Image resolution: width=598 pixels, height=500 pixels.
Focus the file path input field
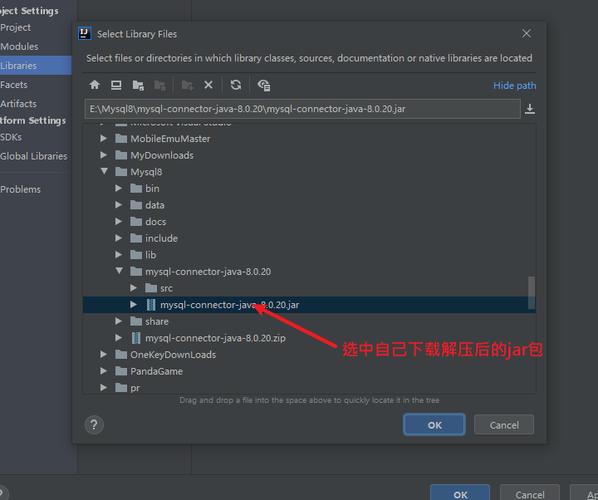click(x=302, y=109)
